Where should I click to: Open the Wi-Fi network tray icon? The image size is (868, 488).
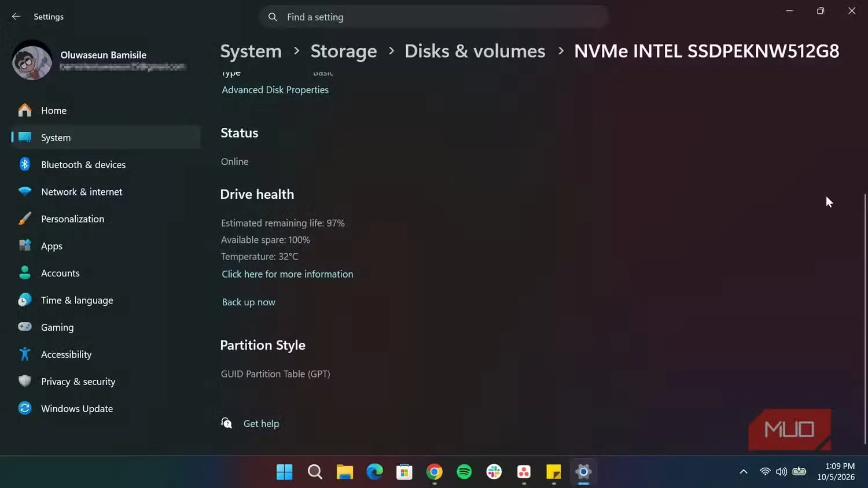(x=765, y=472)
